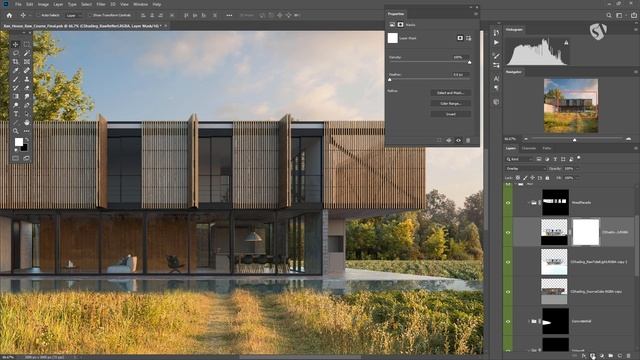
Task: Select the Zoom tool in toolbox
Action: tap(16, 131)
